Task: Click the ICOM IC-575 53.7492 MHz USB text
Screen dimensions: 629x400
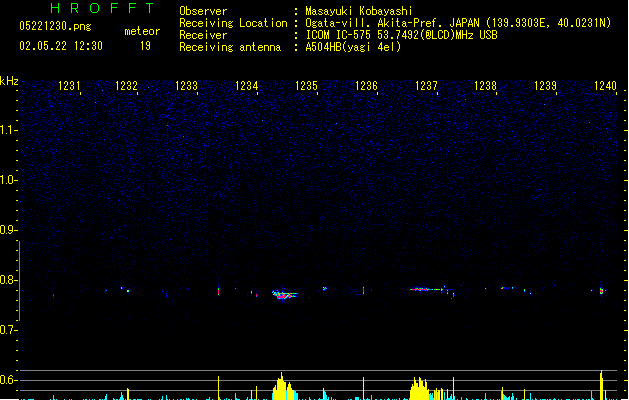Action: click(x=401, y=35)
